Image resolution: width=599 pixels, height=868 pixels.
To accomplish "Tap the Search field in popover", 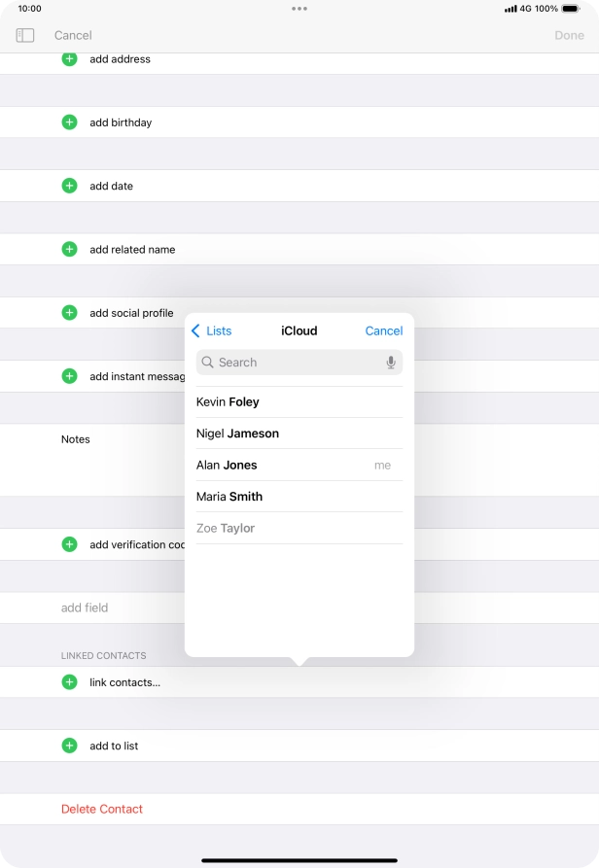I will (292, 363).
